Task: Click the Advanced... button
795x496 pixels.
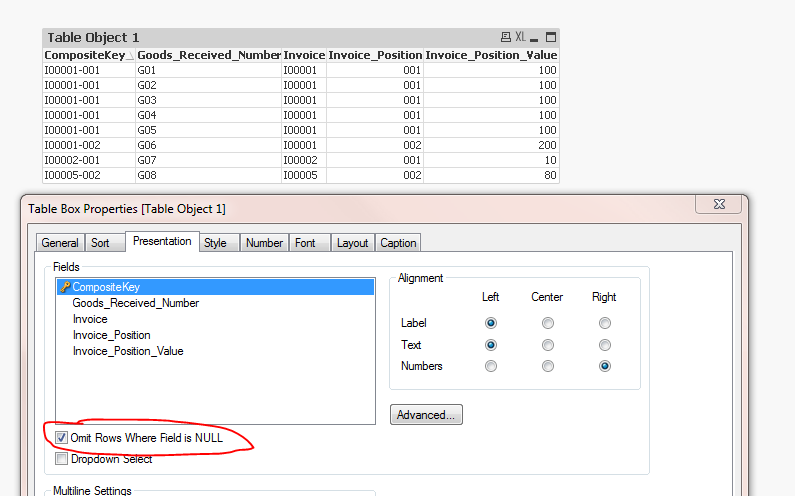Action: pyautogui.click(x=426, y=414)
